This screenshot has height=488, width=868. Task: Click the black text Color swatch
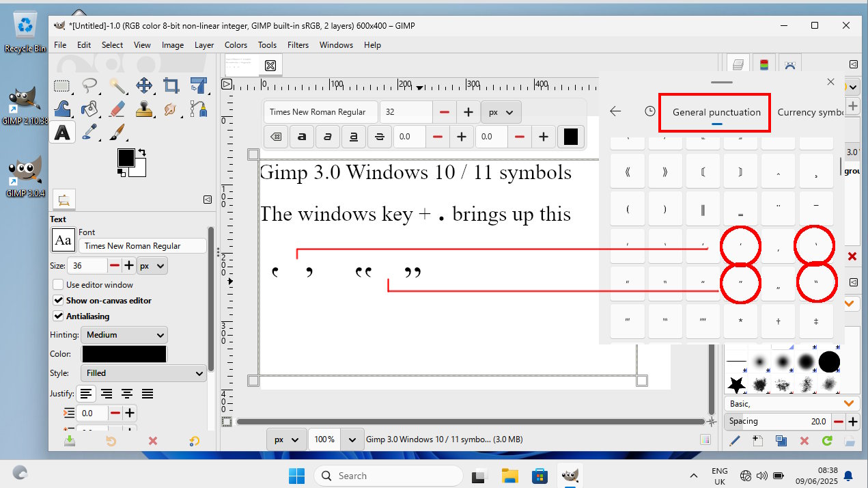[x=124, y=354]
